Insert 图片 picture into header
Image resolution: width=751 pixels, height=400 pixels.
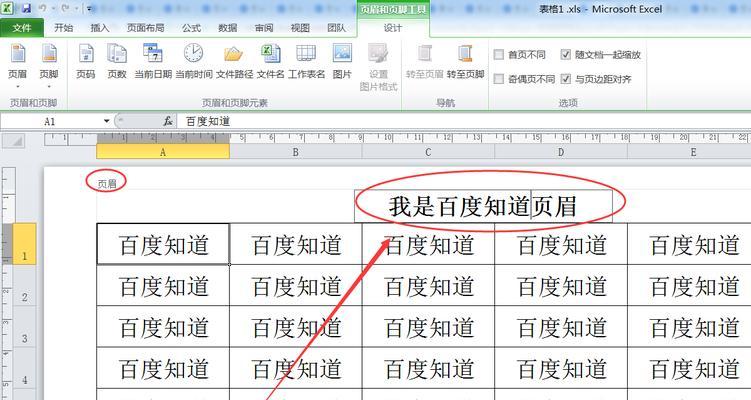point(342,61)
